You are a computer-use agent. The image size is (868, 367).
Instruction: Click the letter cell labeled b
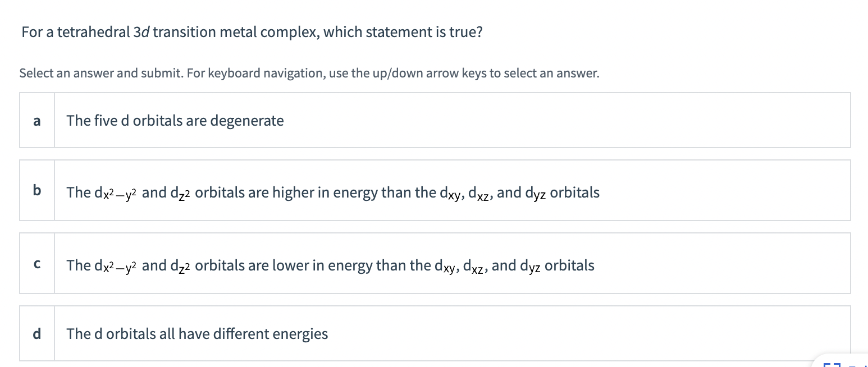(x=36, y=190)
